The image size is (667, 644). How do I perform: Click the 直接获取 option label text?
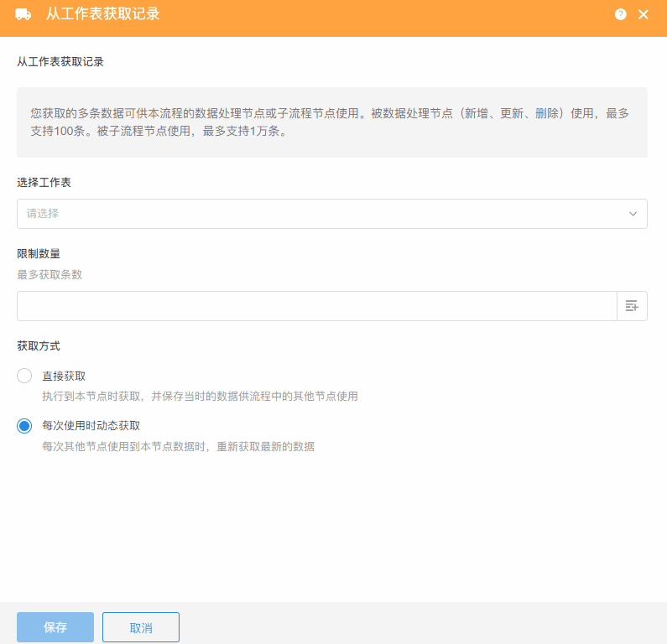64,376
